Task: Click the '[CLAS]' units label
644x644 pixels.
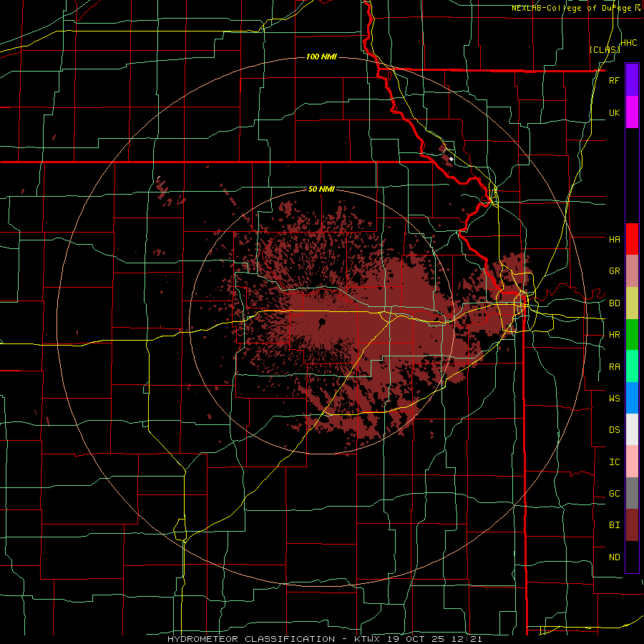Action: [x=605, y=49]
